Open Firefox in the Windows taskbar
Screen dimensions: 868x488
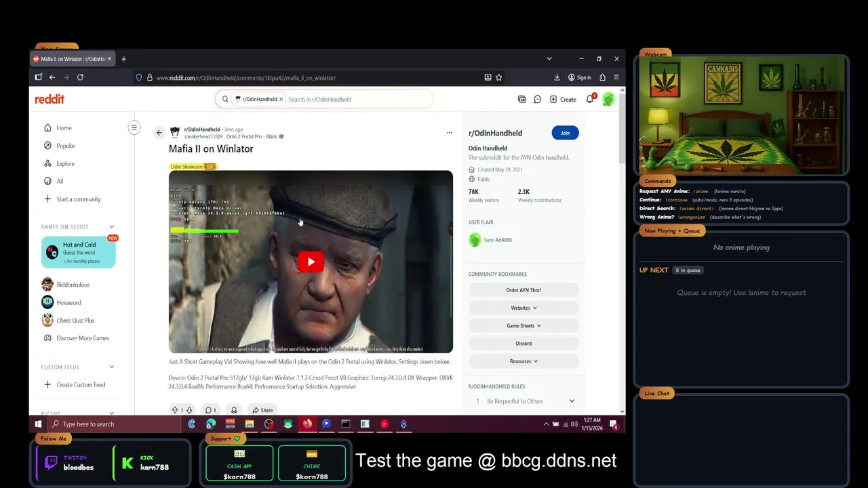307,424
